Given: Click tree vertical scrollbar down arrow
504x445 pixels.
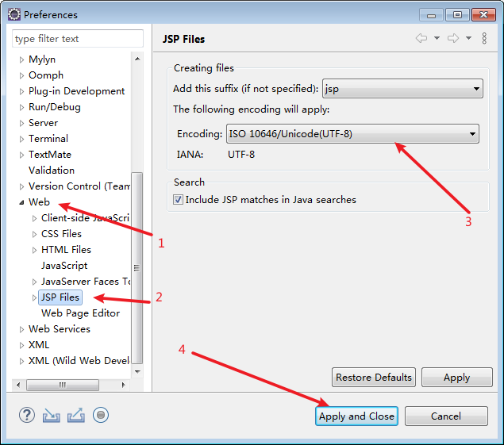Looking at the screenshot, I should coord(137,372).
